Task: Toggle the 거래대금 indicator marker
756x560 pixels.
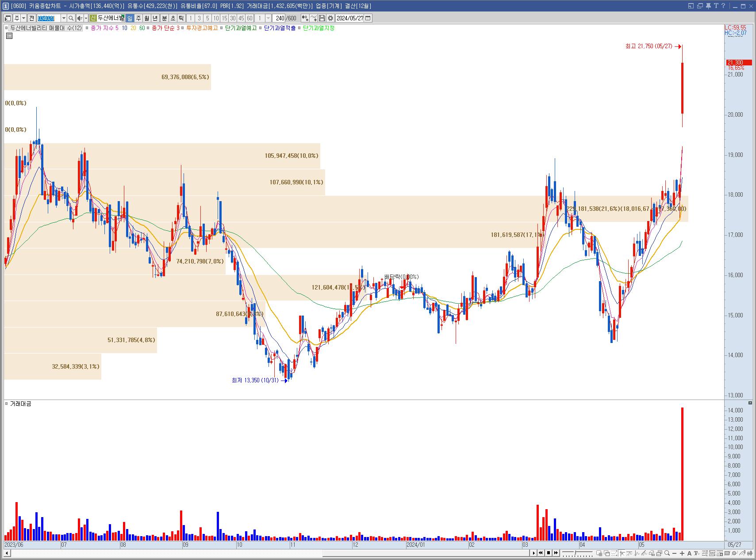Action: tap(6, 404)
